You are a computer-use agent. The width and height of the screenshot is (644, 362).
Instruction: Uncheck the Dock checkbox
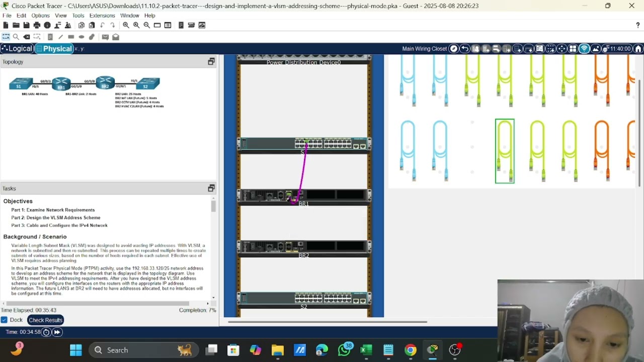pyautogui.click(x=4, y=320)
